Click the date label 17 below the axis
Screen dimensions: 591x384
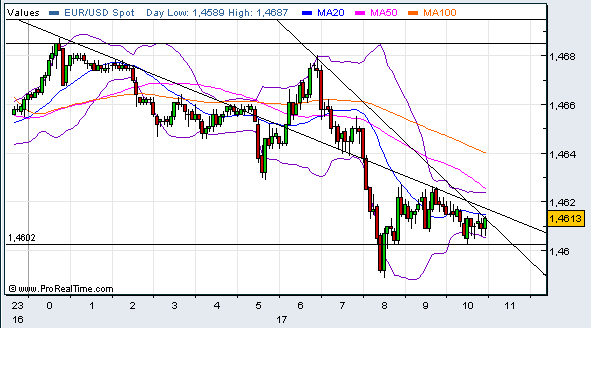[281, 320]
